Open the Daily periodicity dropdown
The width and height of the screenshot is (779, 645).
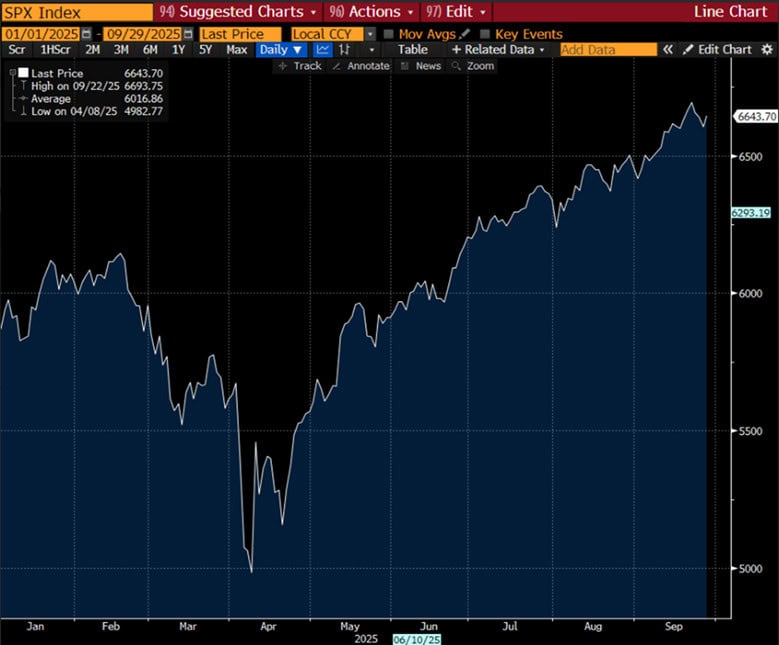(x=281, y=49)
